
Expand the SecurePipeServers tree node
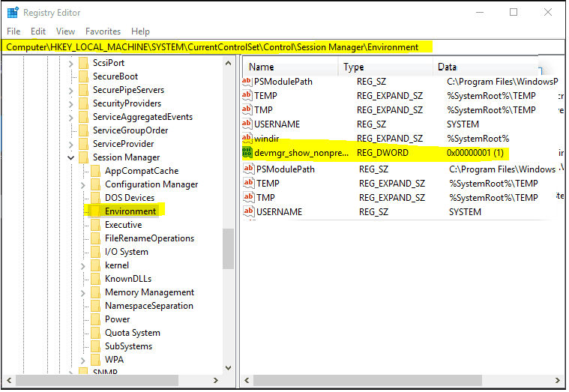click(70, 91)
